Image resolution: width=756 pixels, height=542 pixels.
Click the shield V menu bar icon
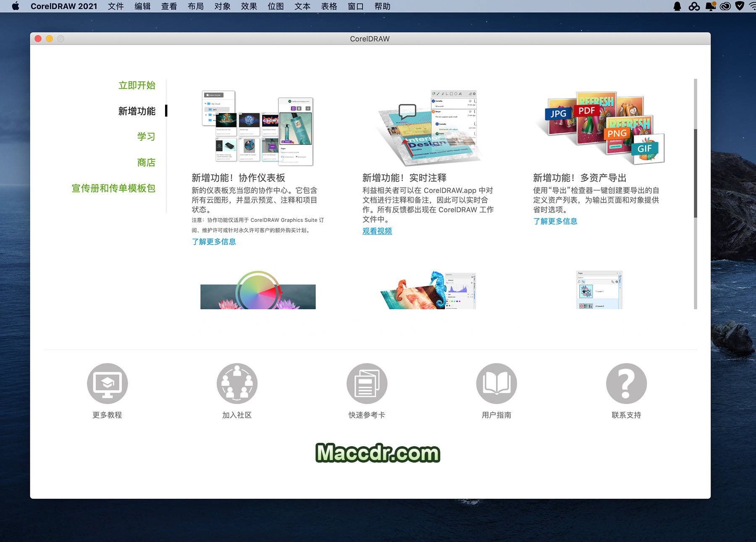click(740, 6)
